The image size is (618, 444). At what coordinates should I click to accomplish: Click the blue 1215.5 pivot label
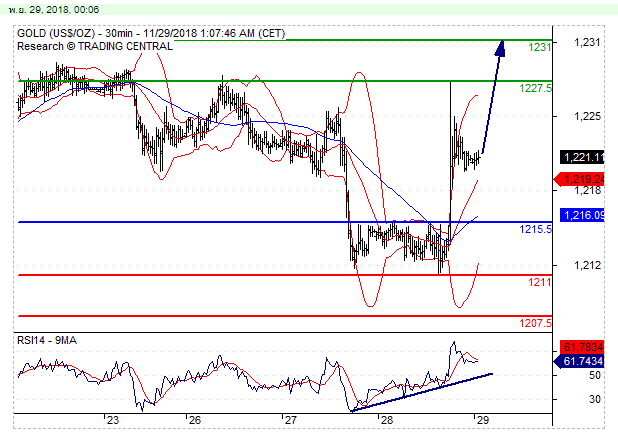(536, 229)
